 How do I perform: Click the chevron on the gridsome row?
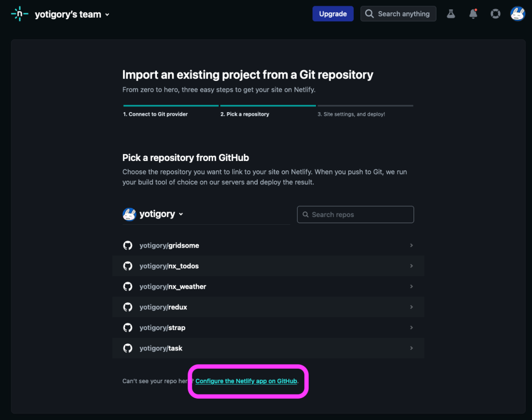pos(411,245)
